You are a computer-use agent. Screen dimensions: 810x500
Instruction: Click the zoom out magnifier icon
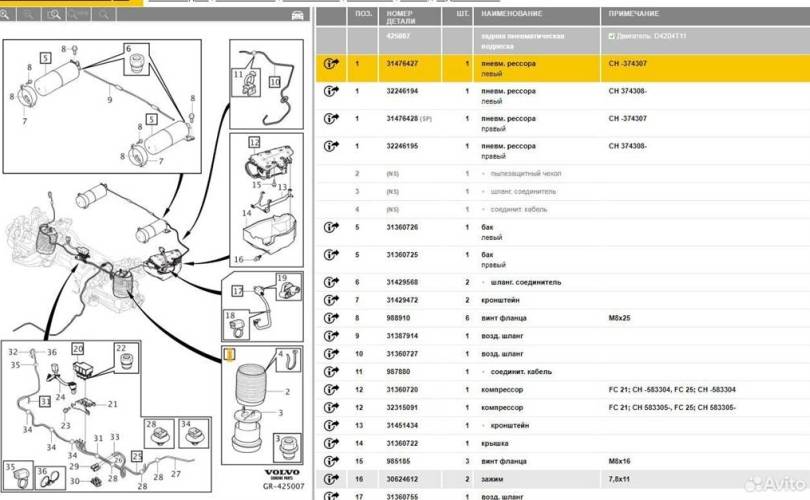[30, 15]
